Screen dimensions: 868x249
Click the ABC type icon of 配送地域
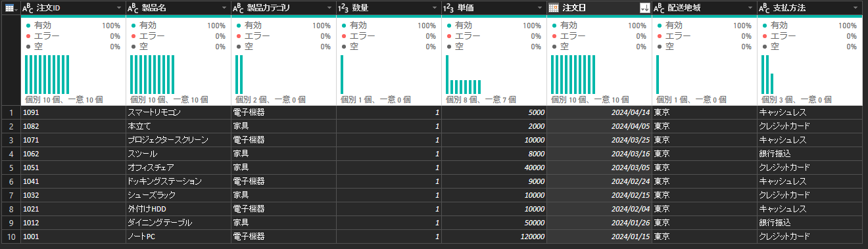pyautogui.click(x=660, y=8)
